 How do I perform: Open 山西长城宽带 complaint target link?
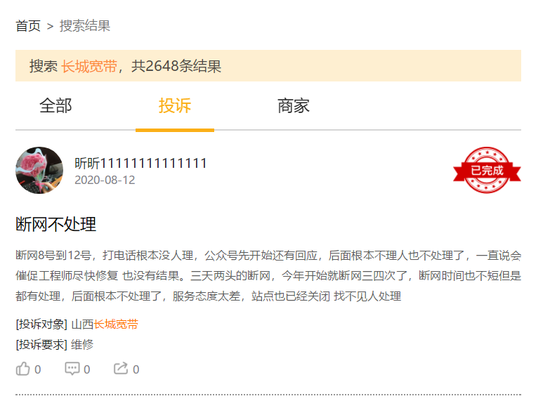[x=105, y=324]
